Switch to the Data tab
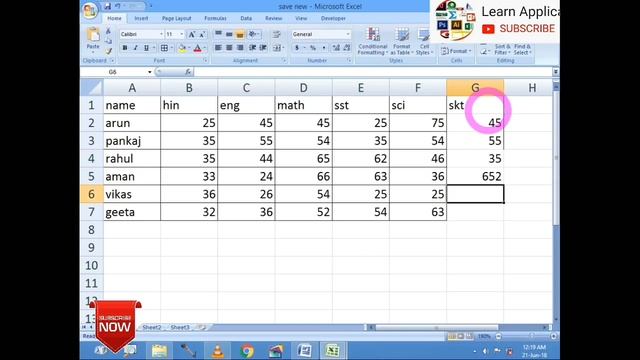This screenshot has width=640, height=360. pos(246,18)
